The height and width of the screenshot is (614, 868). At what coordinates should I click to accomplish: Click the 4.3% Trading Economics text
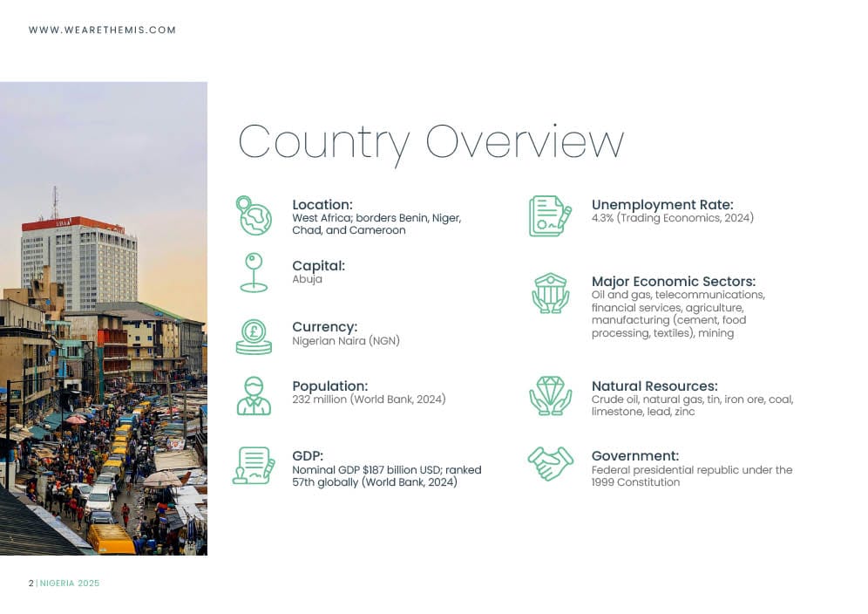[x=673, y=218]
